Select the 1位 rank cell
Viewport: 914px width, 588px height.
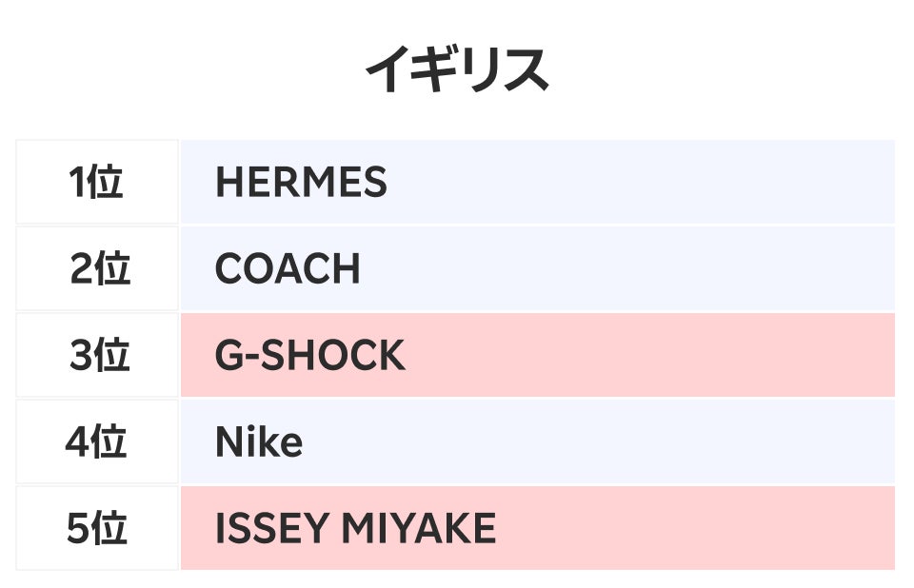click(97, 182)
